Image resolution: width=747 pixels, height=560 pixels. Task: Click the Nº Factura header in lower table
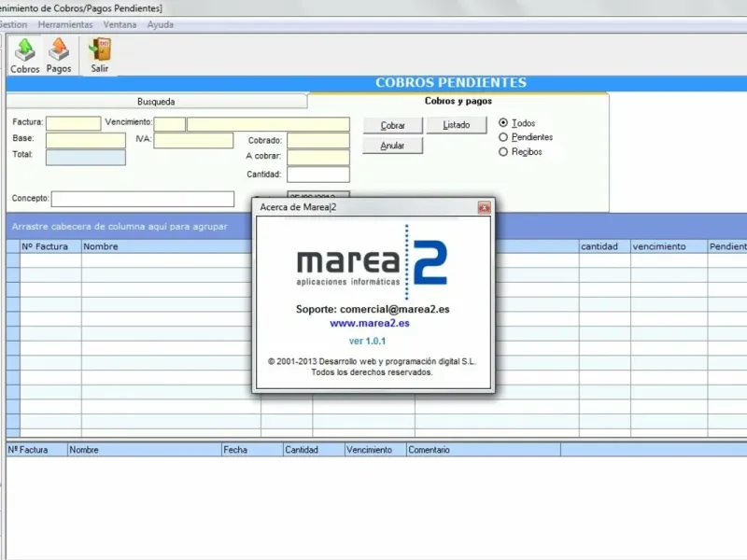(x=37, y=450)
